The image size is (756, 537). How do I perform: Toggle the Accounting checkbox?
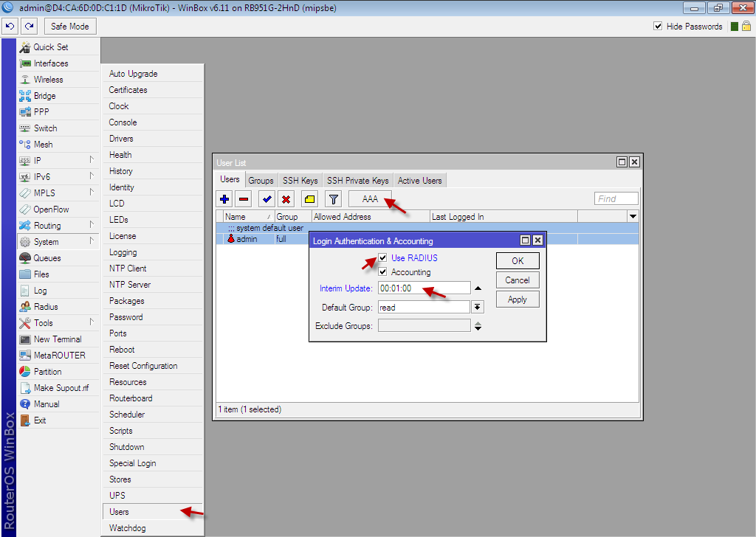383,272
